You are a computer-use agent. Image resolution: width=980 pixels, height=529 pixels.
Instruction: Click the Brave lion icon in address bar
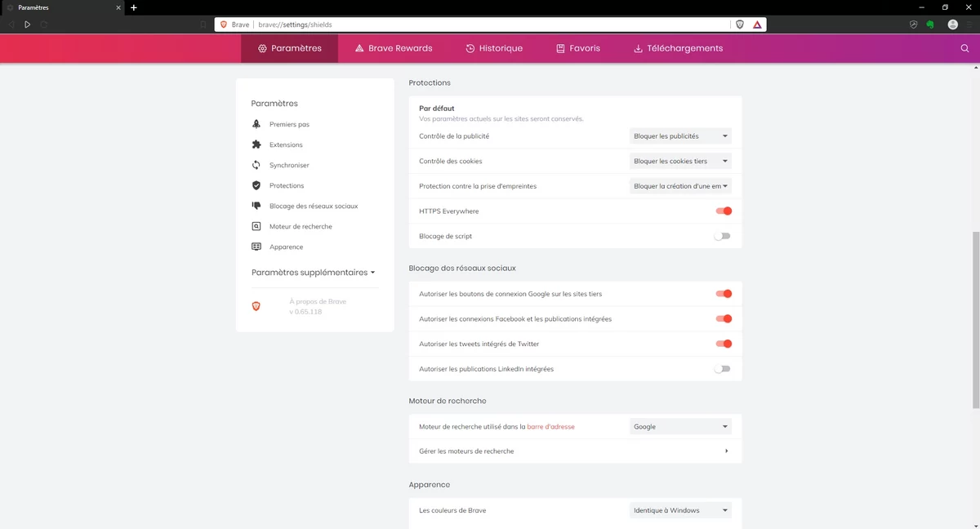point(224,24)
